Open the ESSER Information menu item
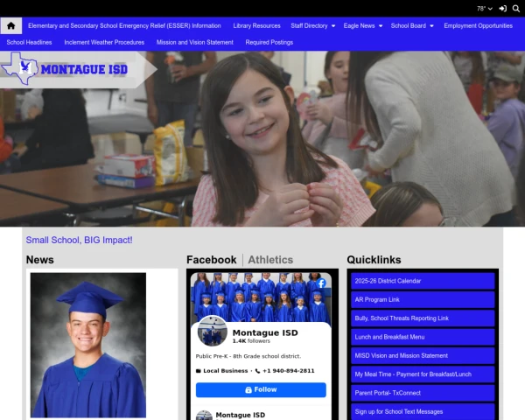The image size is (525, 420). click(124, 25)
